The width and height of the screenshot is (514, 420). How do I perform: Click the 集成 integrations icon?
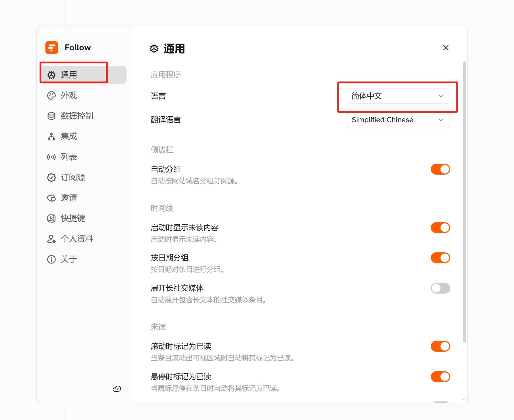tap(51, 136)
